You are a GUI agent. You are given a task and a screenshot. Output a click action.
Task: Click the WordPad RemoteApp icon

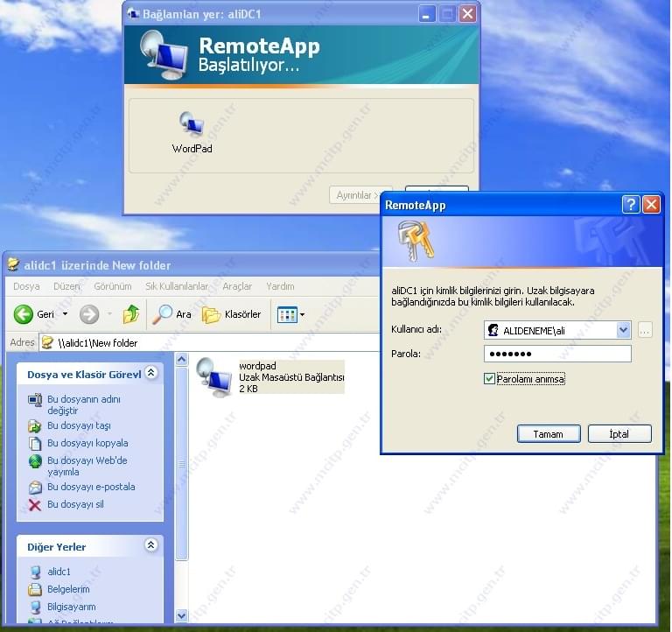192,124
